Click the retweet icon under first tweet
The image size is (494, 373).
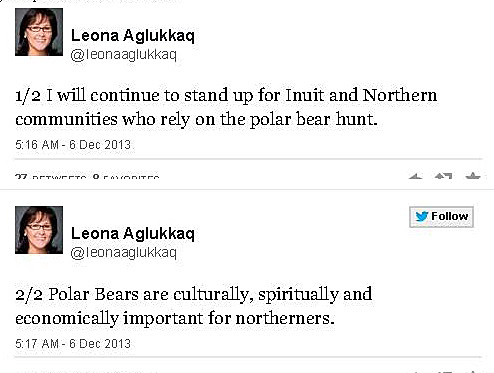tap(444, 176)
